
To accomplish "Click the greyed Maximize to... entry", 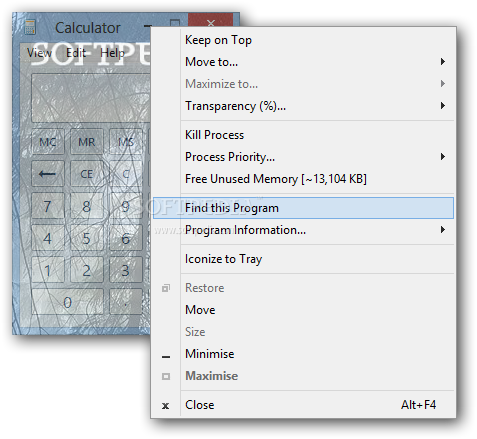I will click(x=303, y=84).
